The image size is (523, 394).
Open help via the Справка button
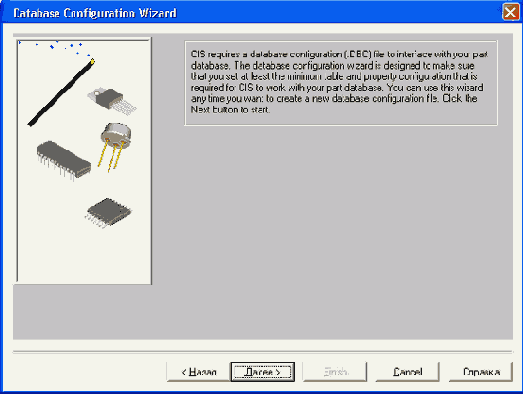pyautogui.click(x=481, y=372)
